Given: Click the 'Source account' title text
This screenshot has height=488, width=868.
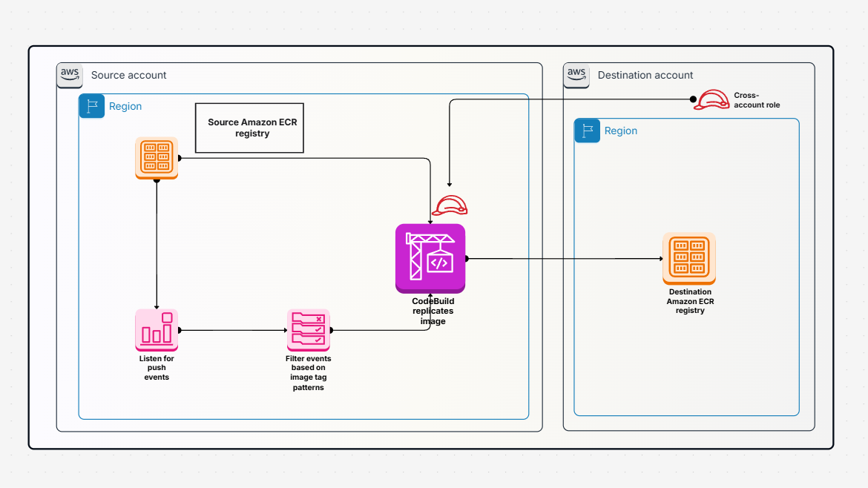Looking at the screenshot, I should point(128,75).
